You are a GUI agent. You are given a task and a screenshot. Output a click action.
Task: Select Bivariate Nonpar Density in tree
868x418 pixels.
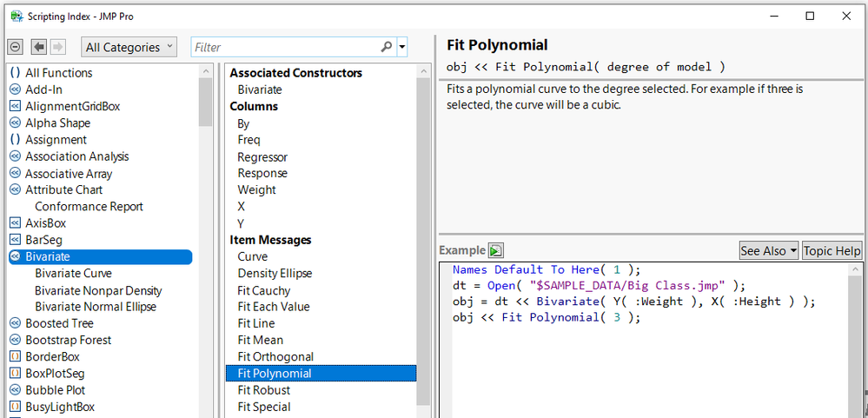(x=98, y=290)
